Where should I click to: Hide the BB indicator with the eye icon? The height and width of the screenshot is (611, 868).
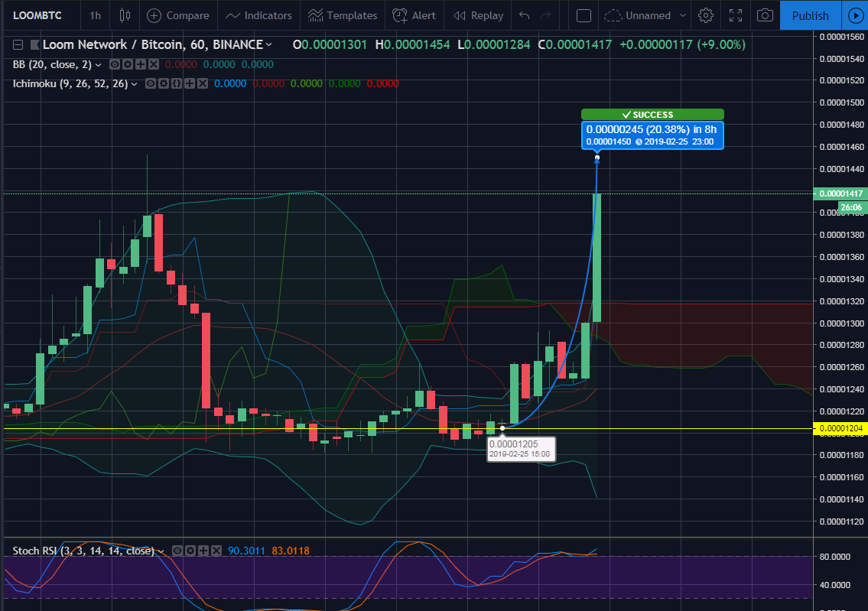tap(115, 65)
